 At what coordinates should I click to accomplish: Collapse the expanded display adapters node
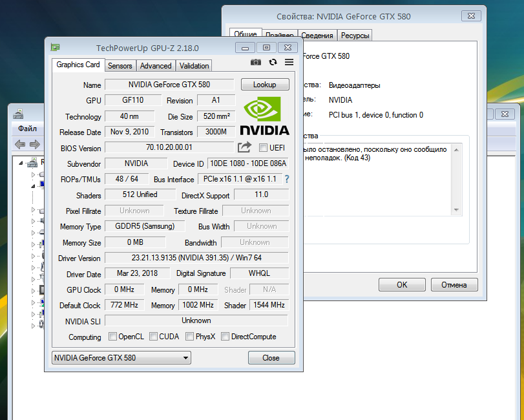33,186
